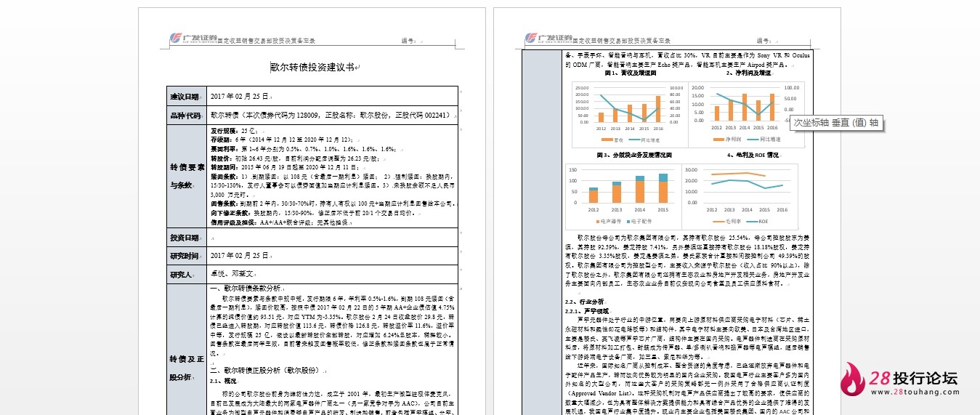
Task: Click the 2.2、行业分析 heading
Action: [584, 302]
